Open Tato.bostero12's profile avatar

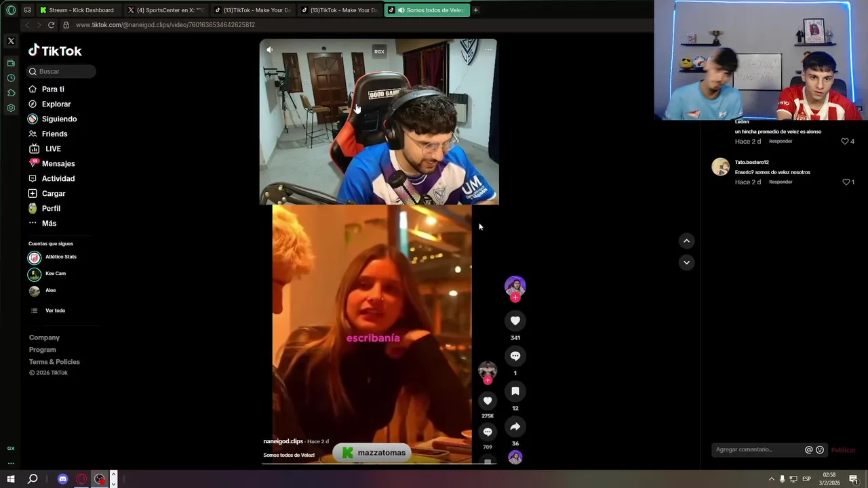point(720,167)
